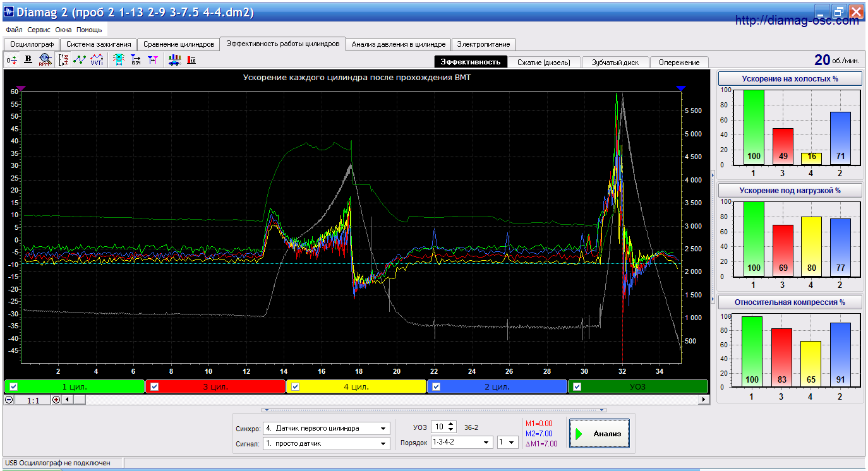
Task: Click the Относительная компрессия % header
Action: (x=790, y=302)
